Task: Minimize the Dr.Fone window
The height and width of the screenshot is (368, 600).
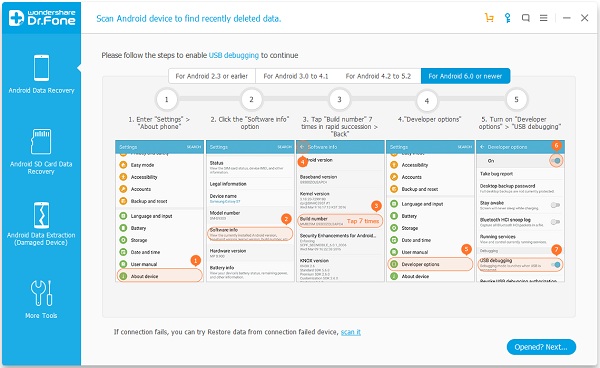Action: click(567, 18)
